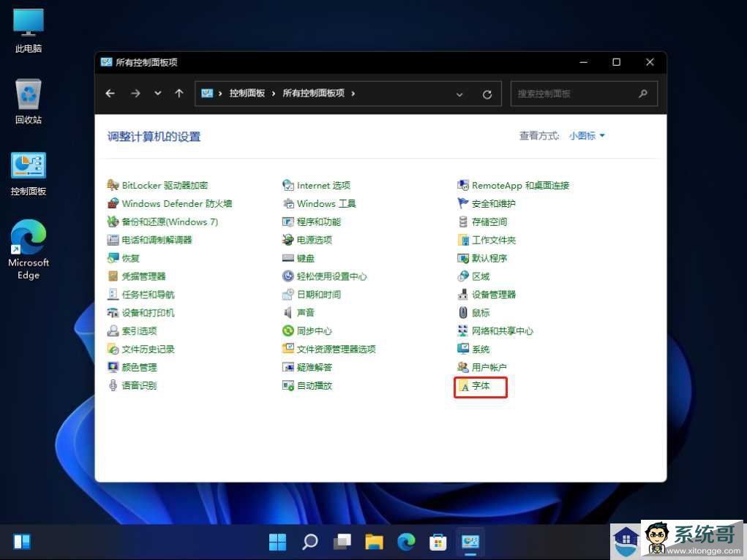The width and height of the screenshot is (747, 560).
Task: Select 回收站 recycle bin desktop icon
Action: tap(29, 102)
